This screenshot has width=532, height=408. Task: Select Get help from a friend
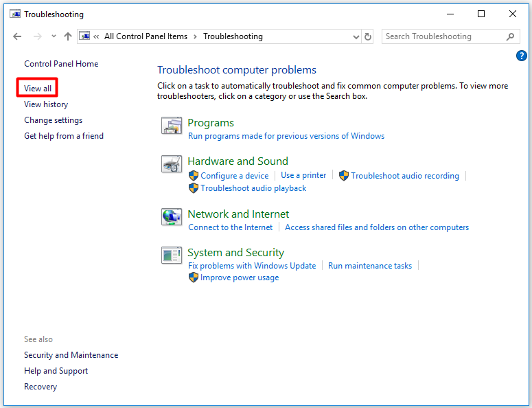pyautogui.click(x=64, y=136)
